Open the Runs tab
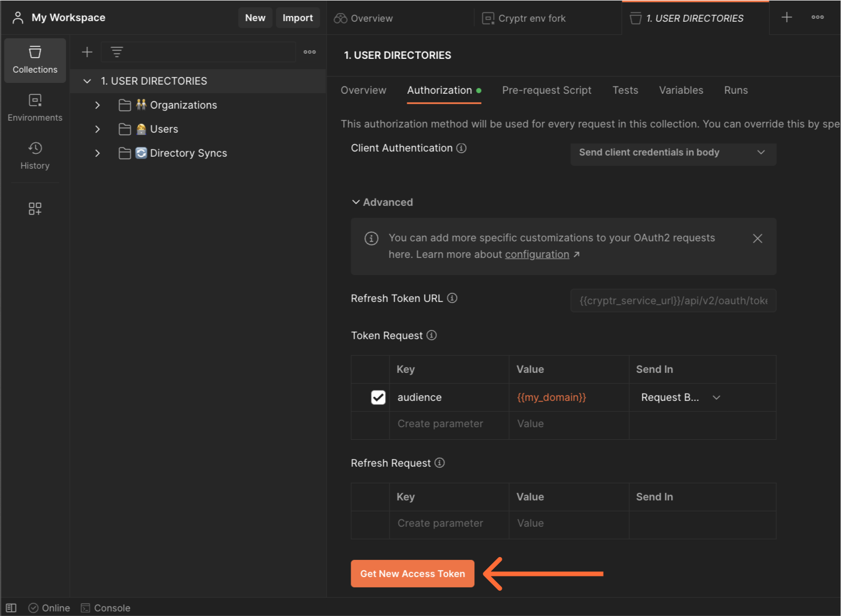 tap(736, 90)
